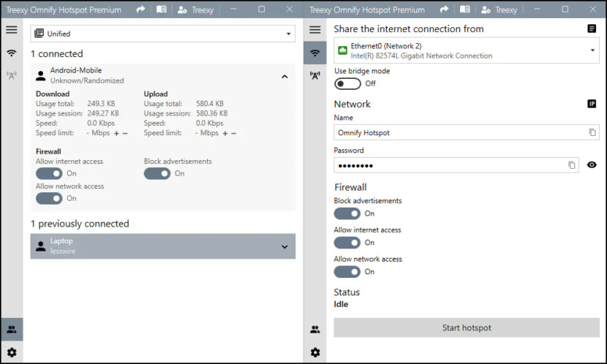Screen dimensions: 607x364
Task: Toggle Android-Mobile Allow internet access switch
Action: point(49,174)
